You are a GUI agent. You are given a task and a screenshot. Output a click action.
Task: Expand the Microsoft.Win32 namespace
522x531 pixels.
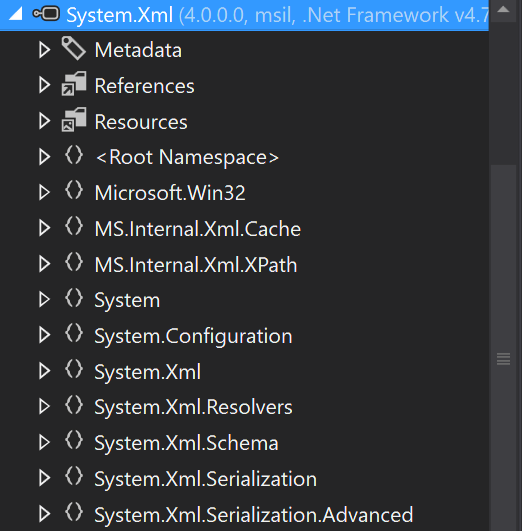pyautogui.click(x=44, y=192)
